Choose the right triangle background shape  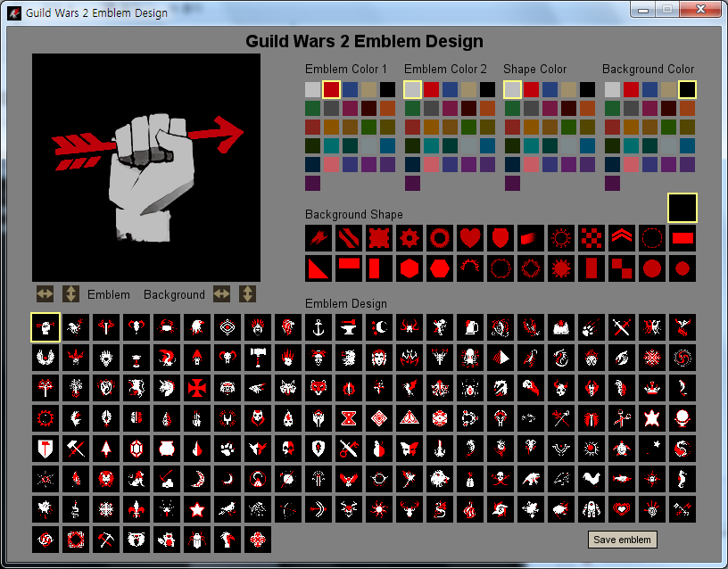pos(318,268)
